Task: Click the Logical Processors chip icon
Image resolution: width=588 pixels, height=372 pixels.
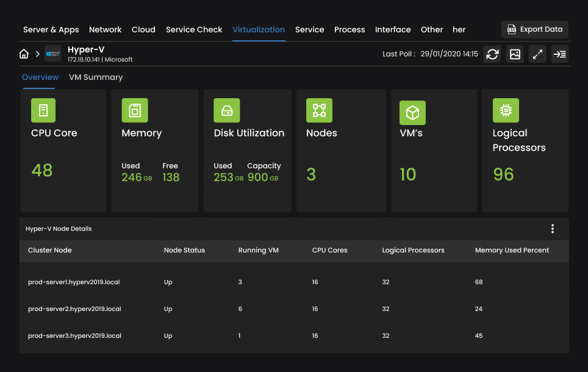Action: [506, 110]
